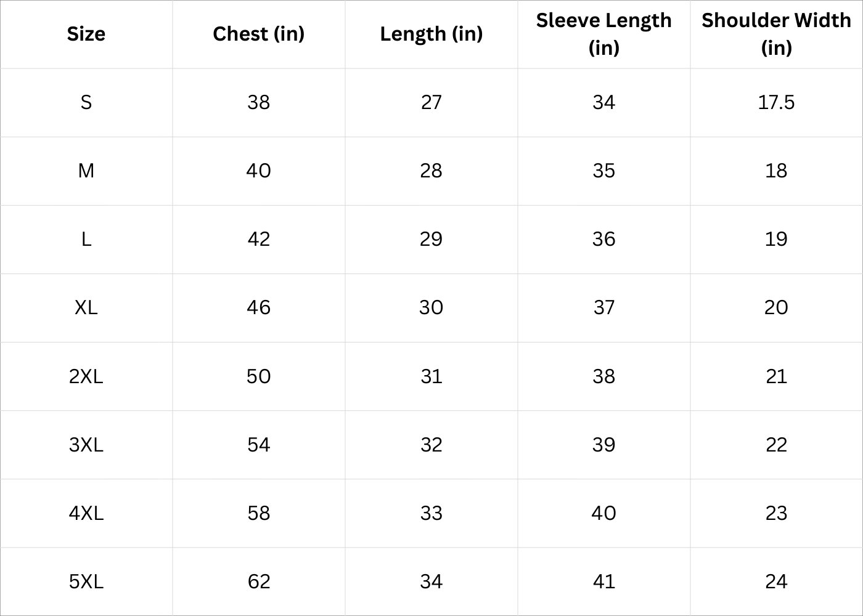Click chest value 42 for size L
Screen dimensions: 863x616
[x=259, y=239]
